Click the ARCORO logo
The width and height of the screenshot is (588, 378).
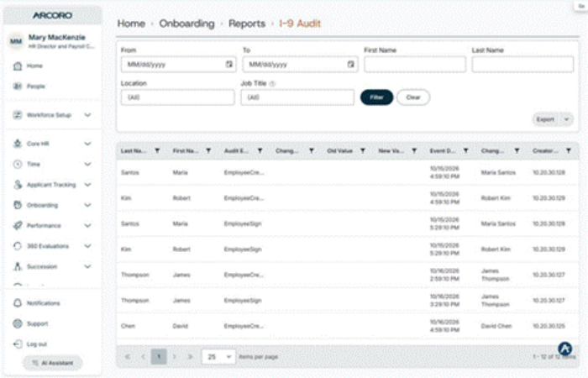[52, 15]
